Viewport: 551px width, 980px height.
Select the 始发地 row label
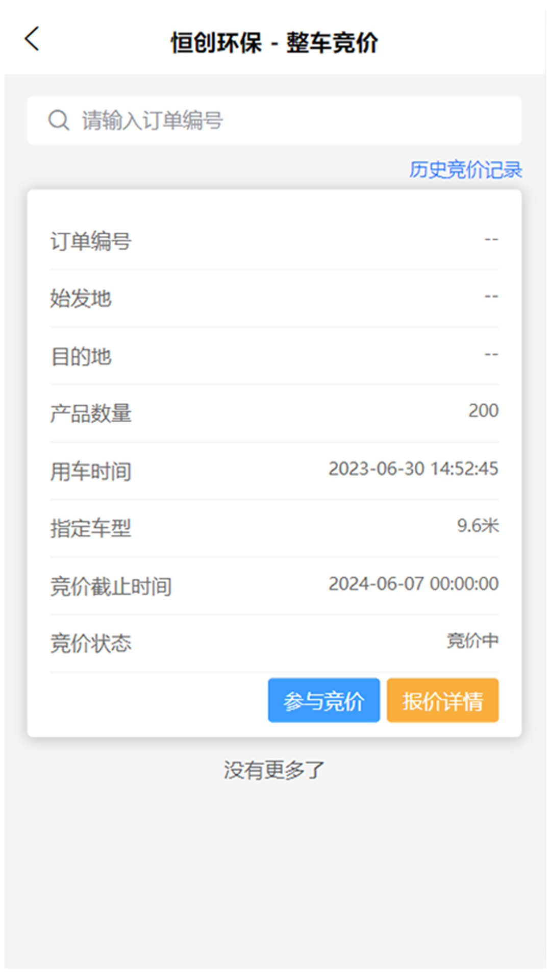click(81, 299)
